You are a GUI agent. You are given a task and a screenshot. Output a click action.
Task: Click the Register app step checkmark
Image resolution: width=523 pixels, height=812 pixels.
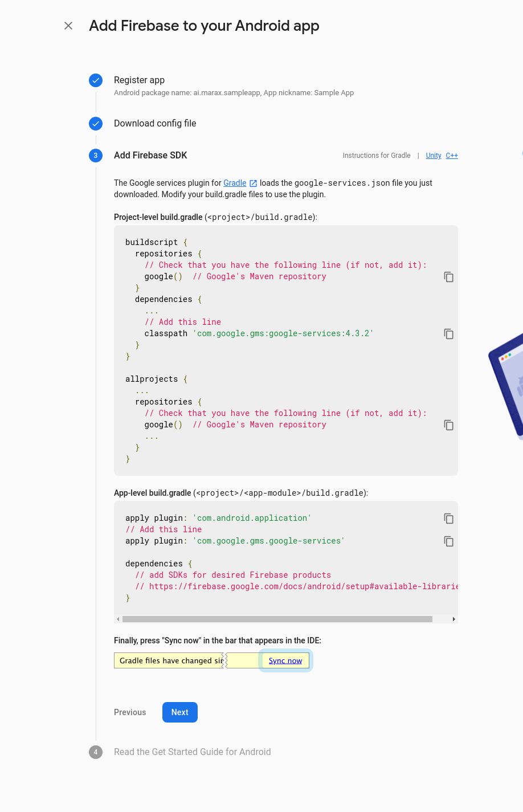[96, 80]
